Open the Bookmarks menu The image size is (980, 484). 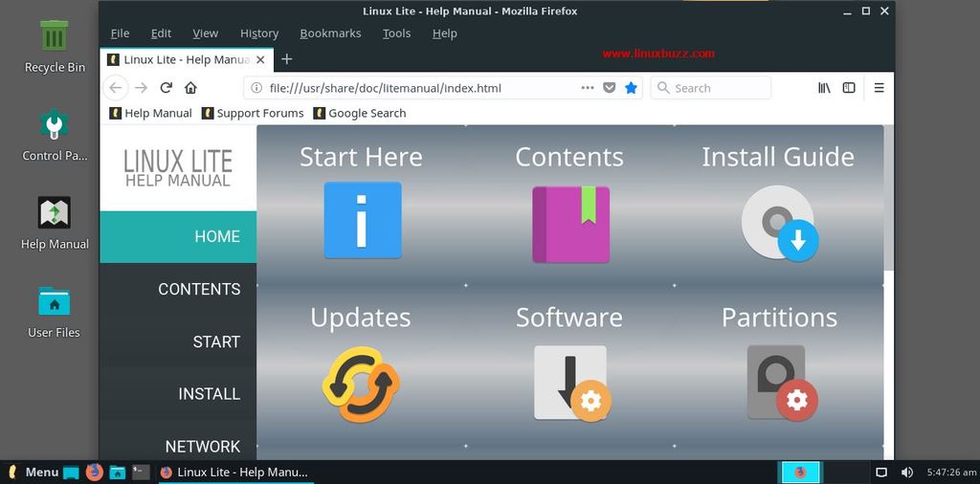pos(330,33)
